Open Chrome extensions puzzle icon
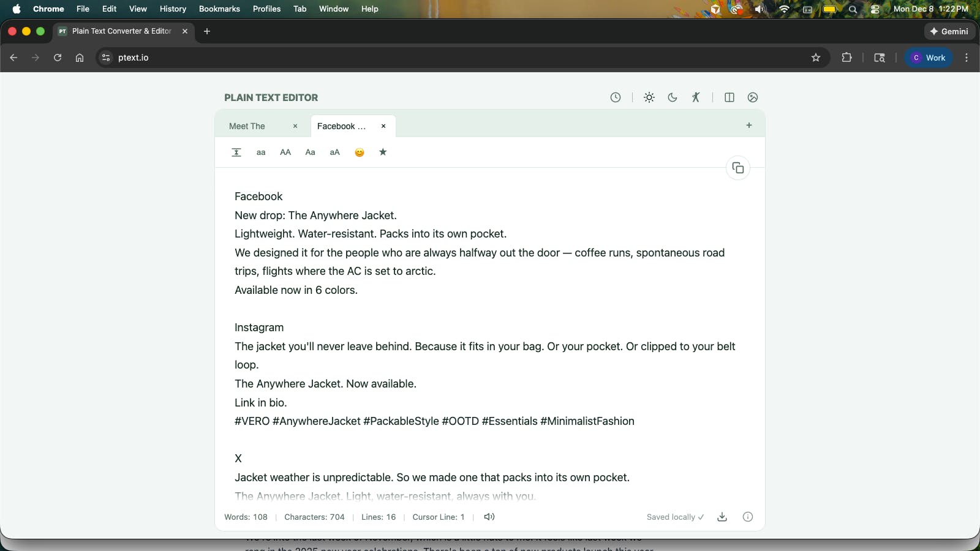 [846, 58]
